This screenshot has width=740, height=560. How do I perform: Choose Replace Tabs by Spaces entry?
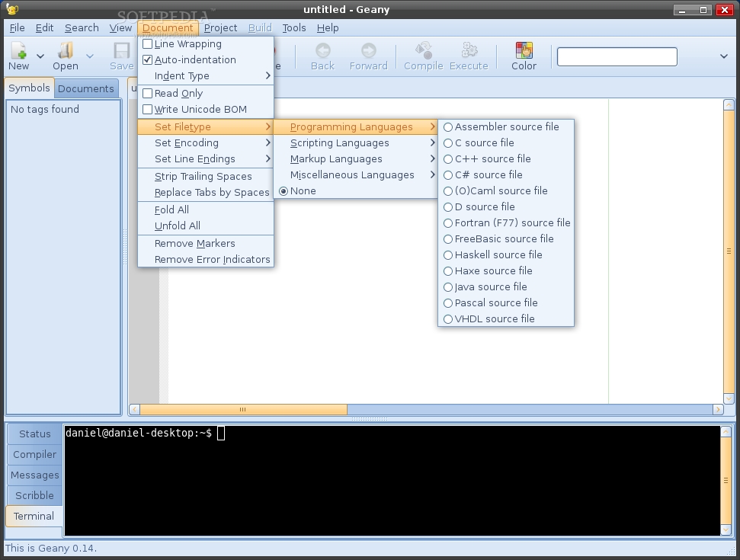(x=206, y=193)
